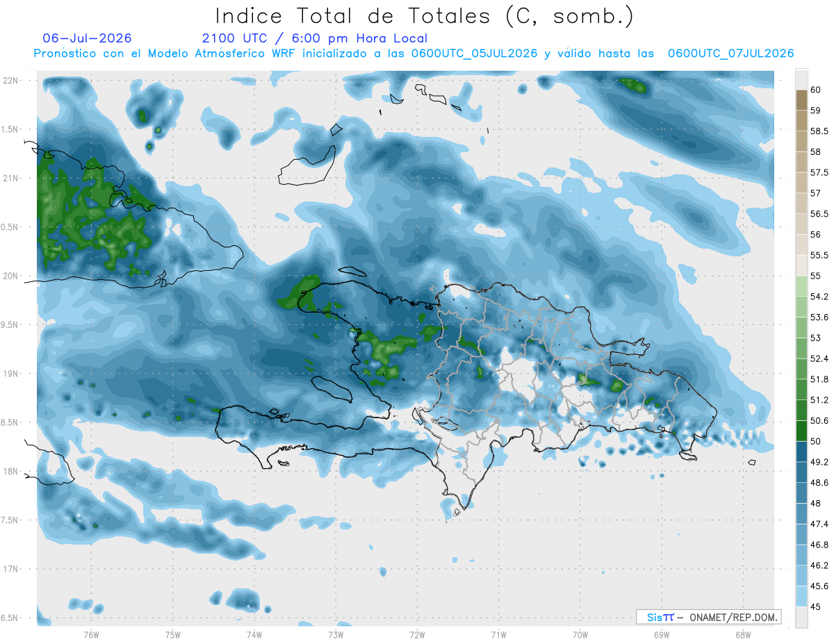The height and width of the screenshot is (644, 834).
Task: Pick the dark green swatch between 50 and 50.6
Action: (x=801, y=431)
